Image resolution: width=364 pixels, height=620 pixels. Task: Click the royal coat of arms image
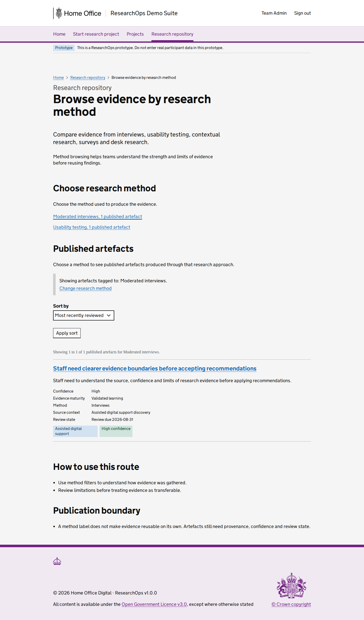click(x=291, y=585)
